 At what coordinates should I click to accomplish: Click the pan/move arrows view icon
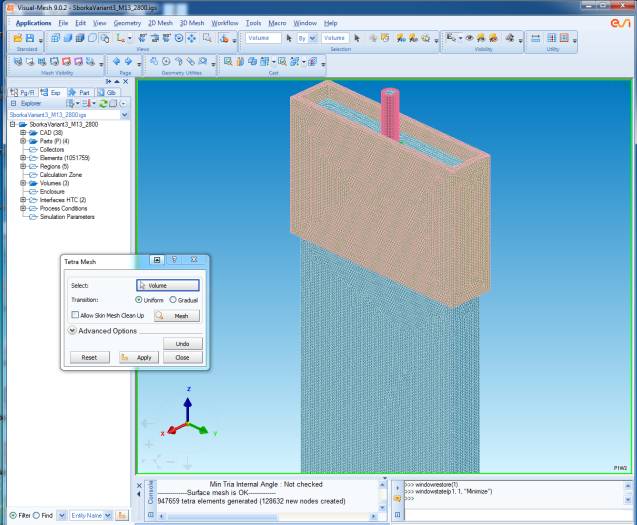[191, 38]
